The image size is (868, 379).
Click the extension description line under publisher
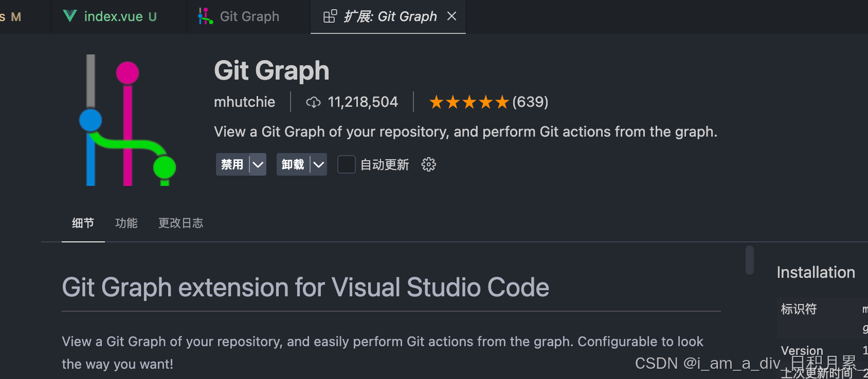click(465, 132)
